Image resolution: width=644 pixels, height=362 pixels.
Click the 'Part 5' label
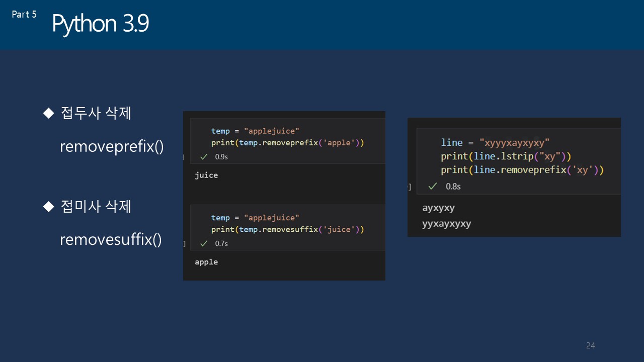(24, 15)
